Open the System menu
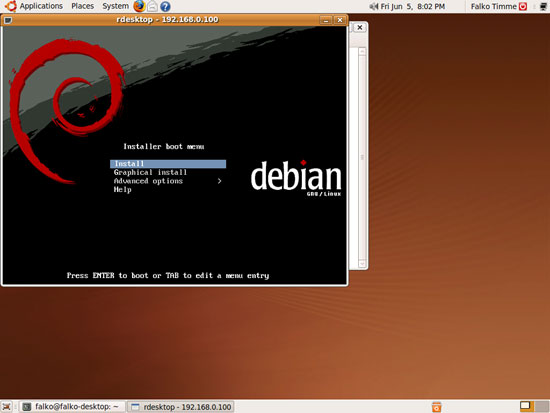The image size is (550, 413). click(115, 6)
